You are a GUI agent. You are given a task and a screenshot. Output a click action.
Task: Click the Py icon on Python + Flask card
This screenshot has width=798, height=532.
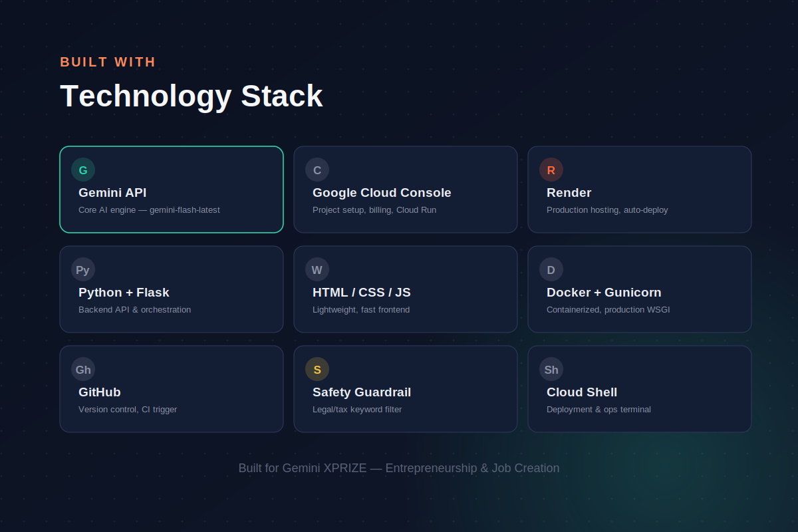pyautogui.click(x=83, y=269)
